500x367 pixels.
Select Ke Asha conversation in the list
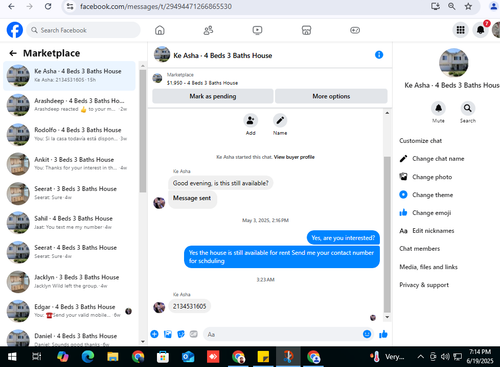pyautogui.click(x=69, y=76)
